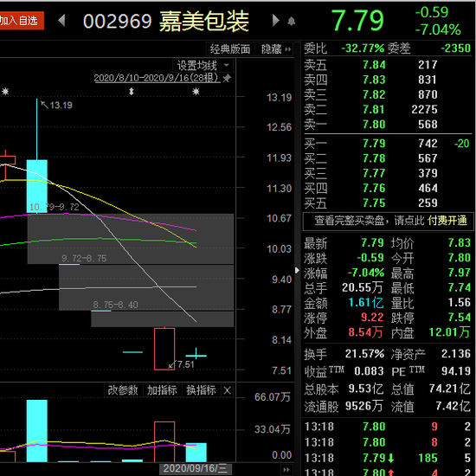
Task: Click the 加指标 tab
Action: pos(162,390)
